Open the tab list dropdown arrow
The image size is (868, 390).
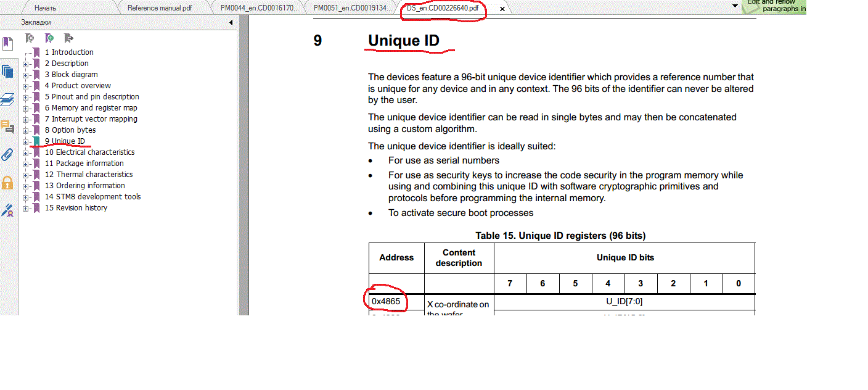(735, 6)
